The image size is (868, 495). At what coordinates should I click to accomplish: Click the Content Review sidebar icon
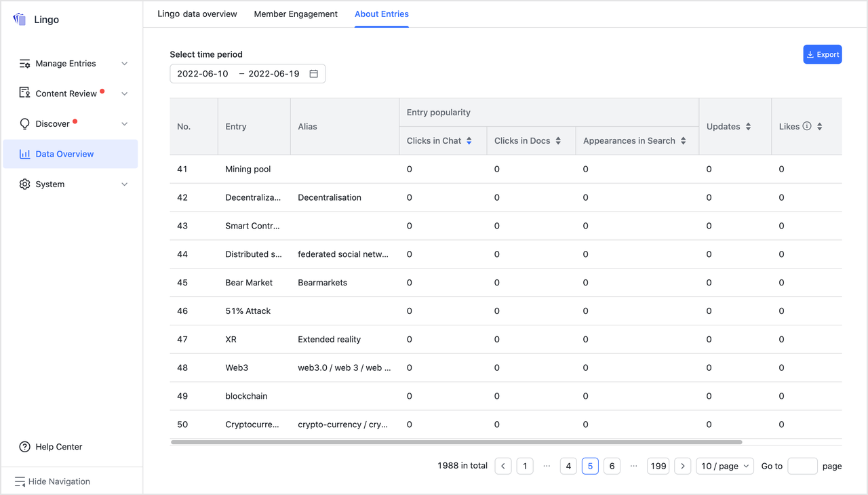click(x=24, y=93)
